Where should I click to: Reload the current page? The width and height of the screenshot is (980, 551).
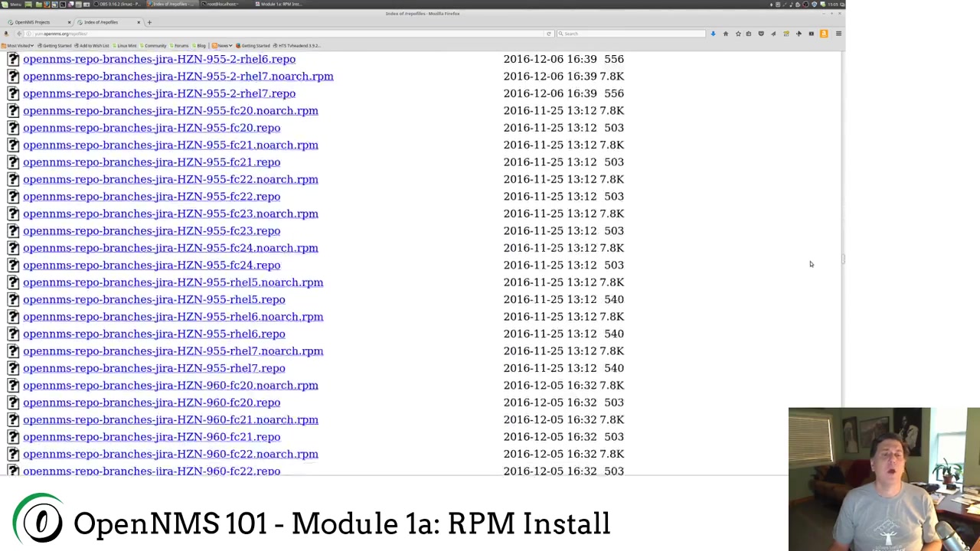point(548,34)
